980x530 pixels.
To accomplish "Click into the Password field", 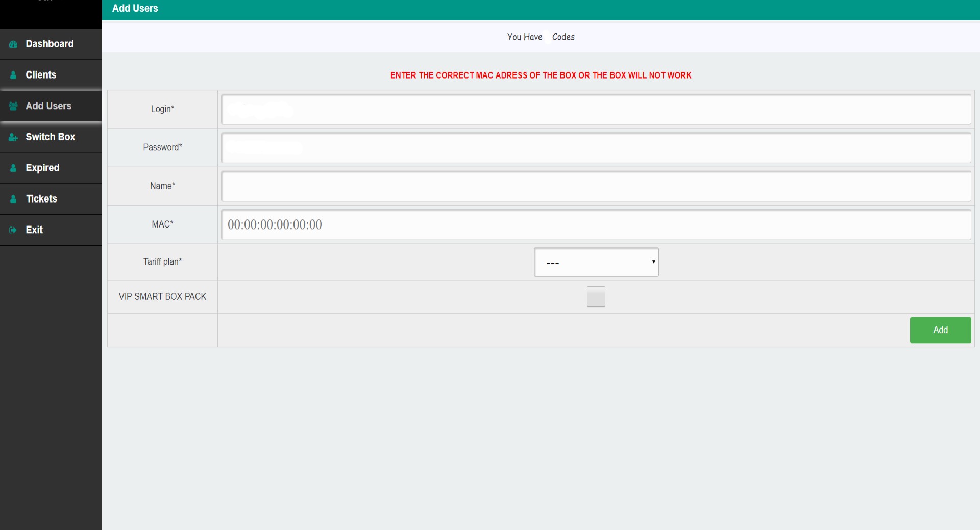I will [x=596, y=148].
